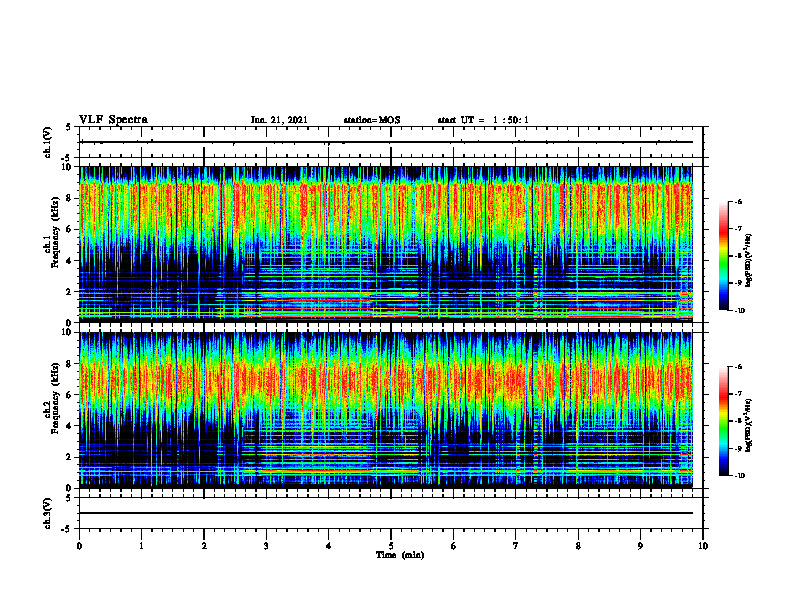Click time axis tick label "8"

[x=578, y=546]
